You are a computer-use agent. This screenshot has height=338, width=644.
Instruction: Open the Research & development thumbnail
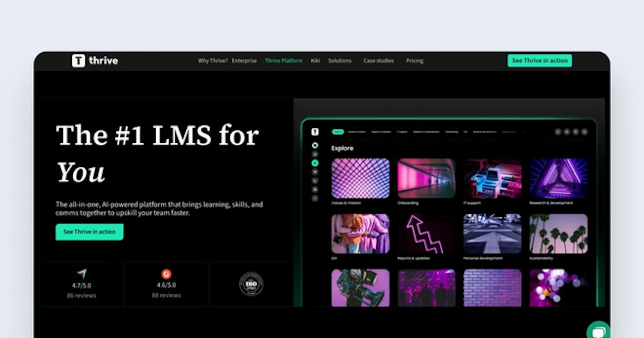(x=558, y=179)
